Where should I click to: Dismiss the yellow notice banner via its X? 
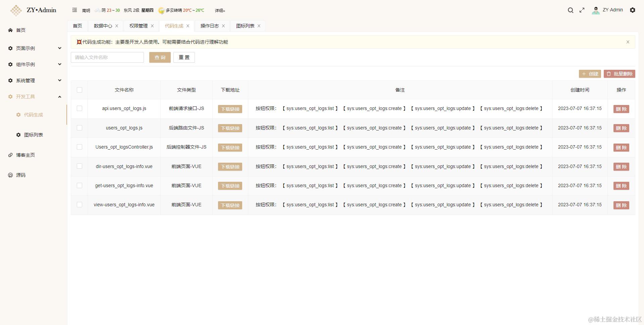[628, 42]
